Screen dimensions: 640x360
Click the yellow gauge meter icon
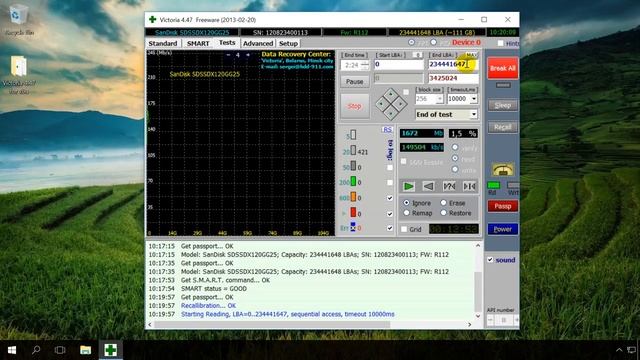coord(503,169)
